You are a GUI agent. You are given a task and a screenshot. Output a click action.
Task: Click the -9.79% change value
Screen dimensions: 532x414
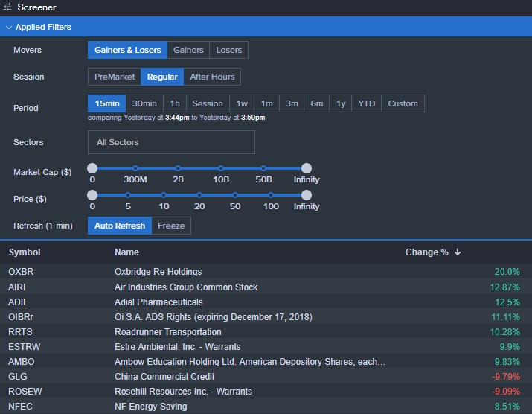[x=505, y=377]
